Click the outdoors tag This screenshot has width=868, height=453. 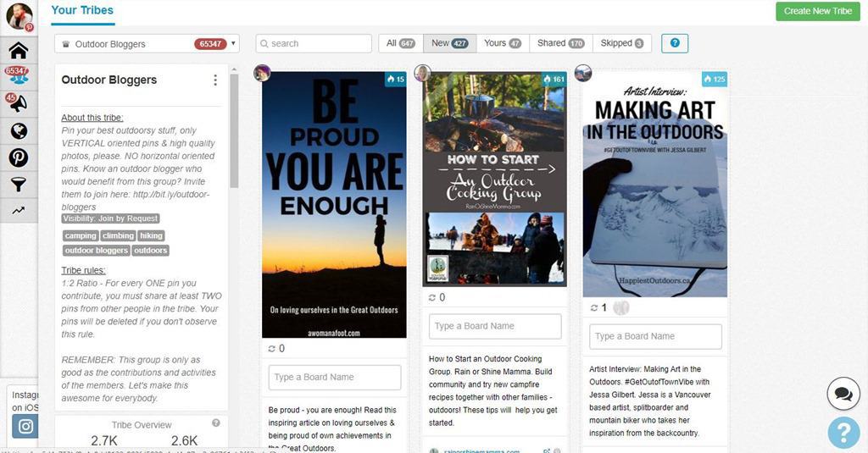point(150,251)
